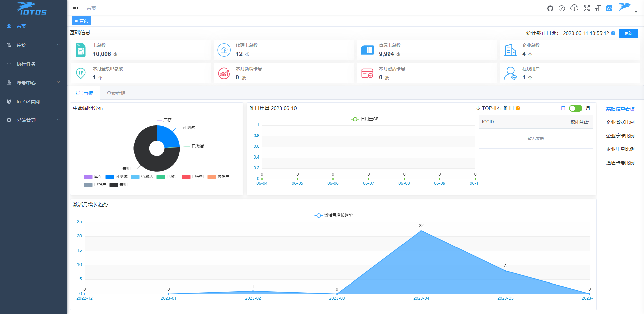This screenshot has height=314, width=644.
Task: Toggle the 日/月 switch
Action: point(576,108)
